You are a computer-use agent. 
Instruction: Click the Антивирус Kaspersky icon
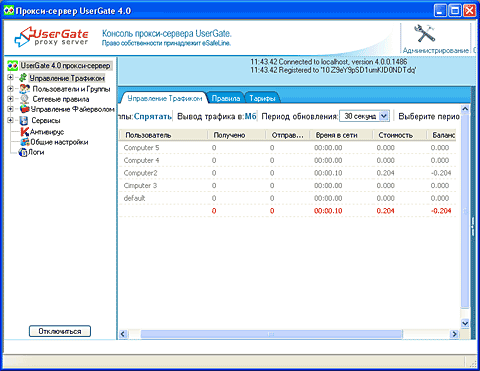click(25, 132)
